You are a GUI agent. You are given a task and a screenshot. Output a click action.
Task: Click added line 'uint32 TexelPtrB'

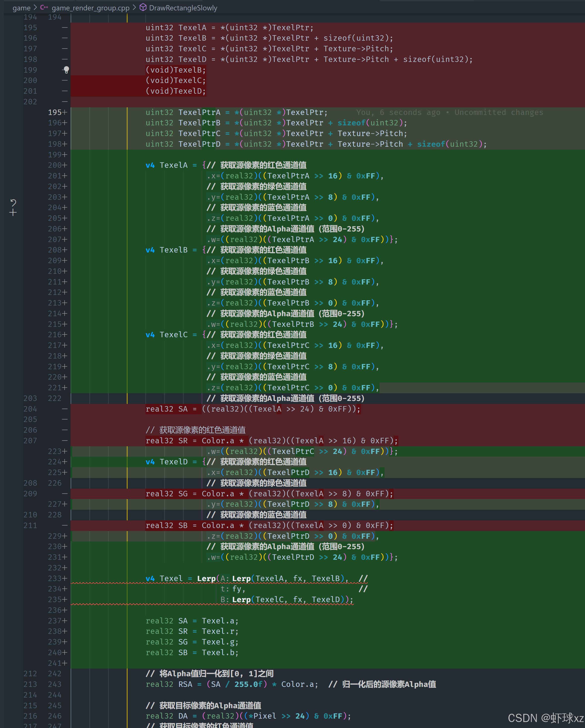277,123
